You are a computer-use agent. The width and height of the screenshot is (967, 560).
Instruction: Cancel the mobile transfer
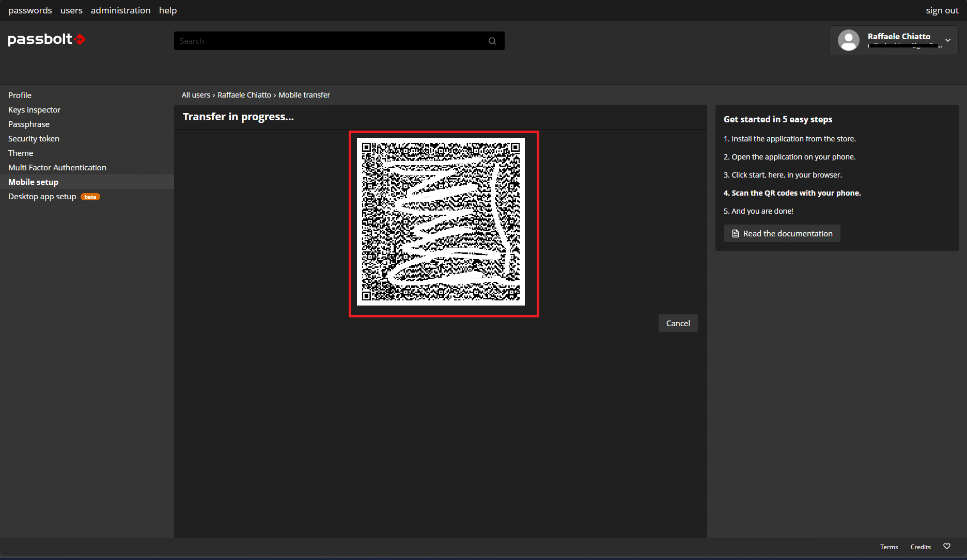[x=678, y=323]
